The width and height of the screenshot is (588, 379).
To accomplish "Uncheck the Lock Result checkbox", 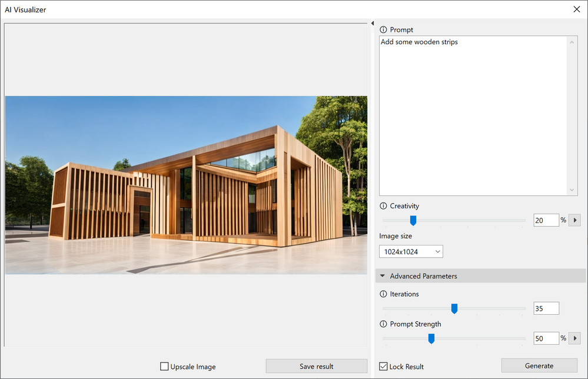I will (383, 366).
